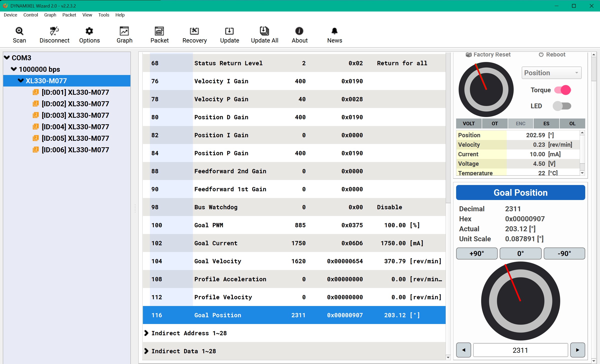The width and height of the screenshot is (600, 364).
Task: Click the goal position value field 2311
Action: point(520,350)
